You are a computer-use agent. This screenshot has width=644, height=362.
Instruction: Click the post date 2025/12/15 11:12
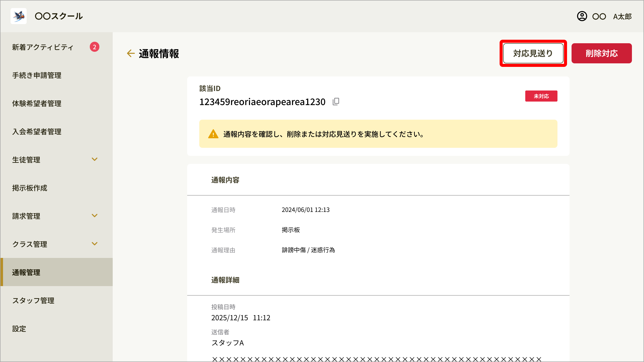coord(241,318)
